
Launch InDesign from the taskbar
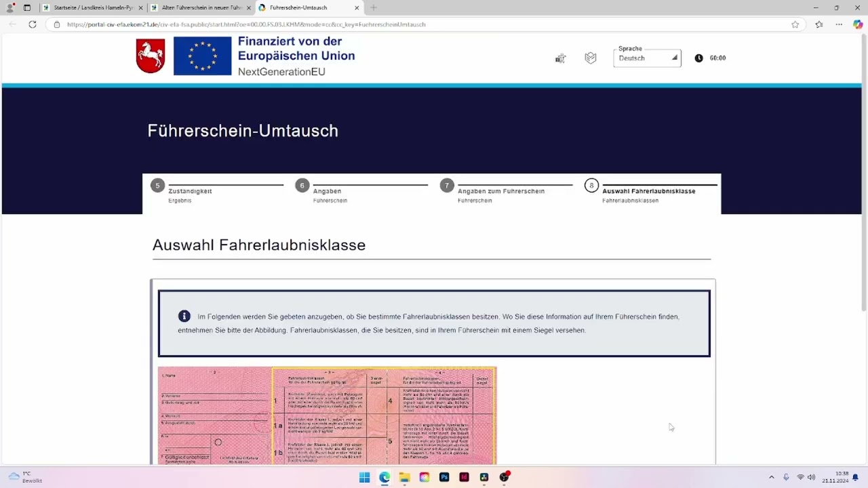464,477
